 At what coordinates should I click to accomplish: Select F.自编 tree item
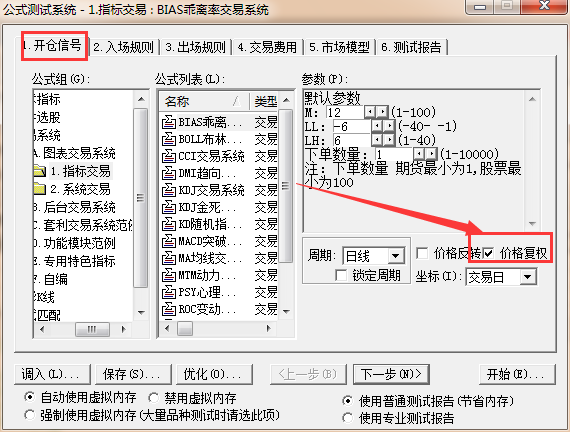(51, 279)
